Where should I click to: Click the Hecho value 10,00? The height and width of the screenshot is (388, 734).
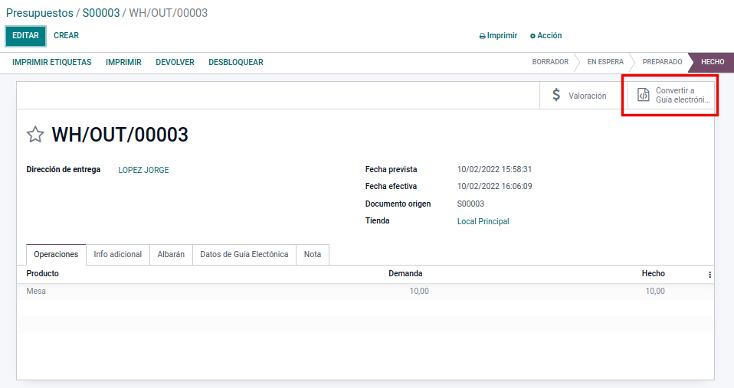pyautogui.click(x=655, y=291)
